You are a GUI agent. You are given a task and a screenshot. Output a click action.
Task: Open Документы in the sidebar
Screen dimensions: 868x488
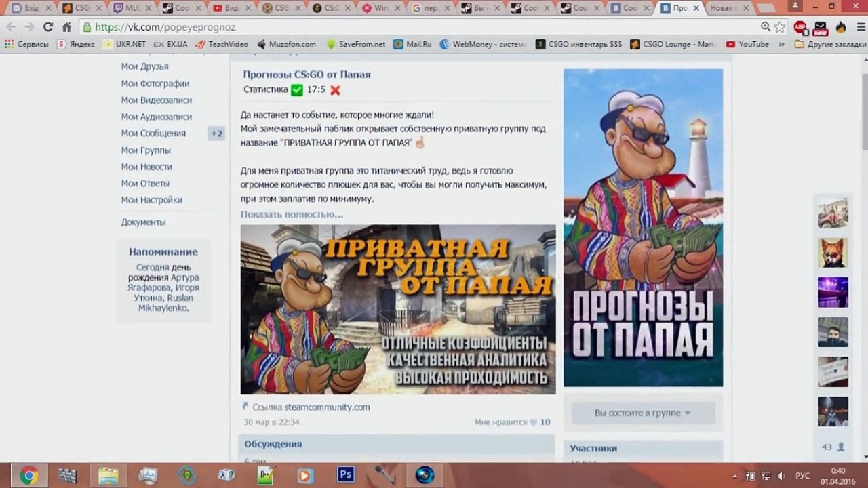143,222
